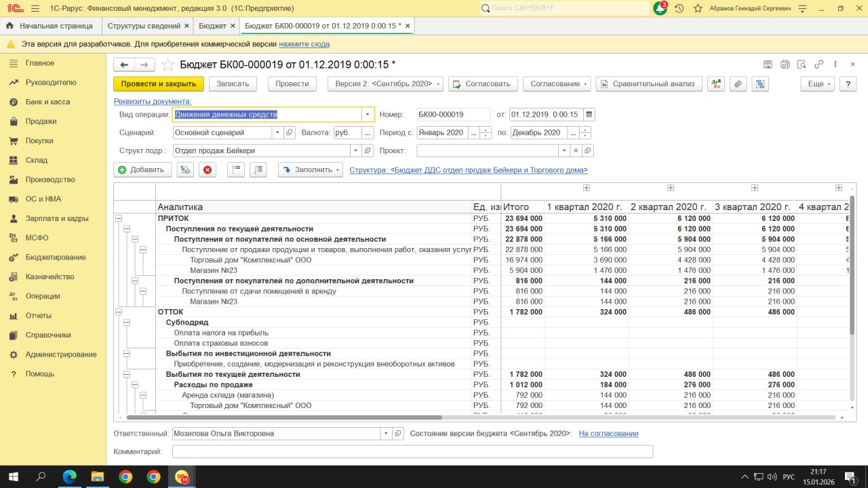The width and height of the screenshot is (868, 488).
Task: Open the На согласовании status link
Action: coord(608,433)
